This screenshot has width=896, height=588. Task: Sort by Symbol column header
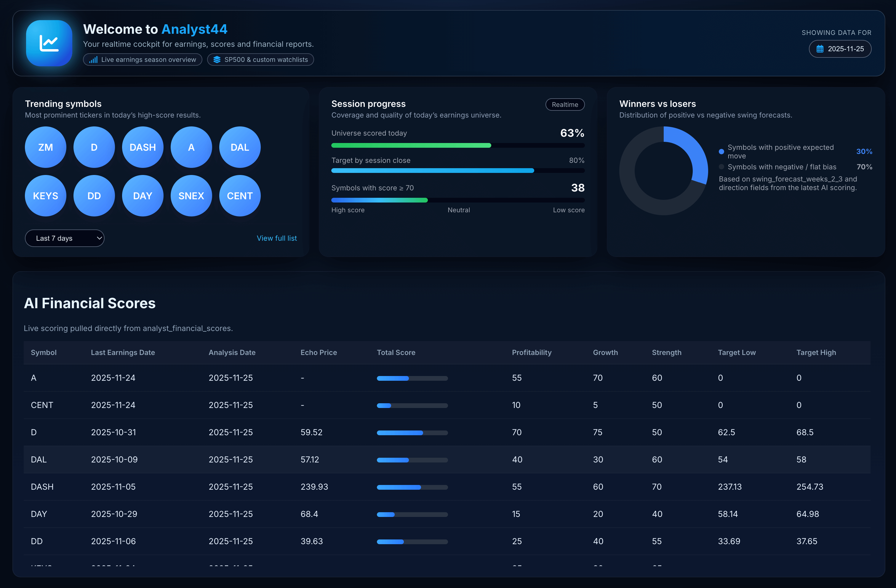click(x=44, y=353)
